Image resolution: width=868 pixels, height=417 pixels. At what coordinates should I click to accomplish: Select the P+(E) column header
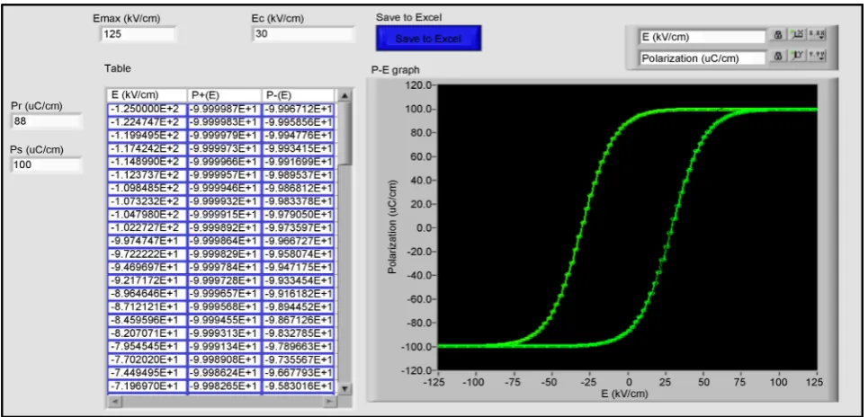click(x=224, y=95)
